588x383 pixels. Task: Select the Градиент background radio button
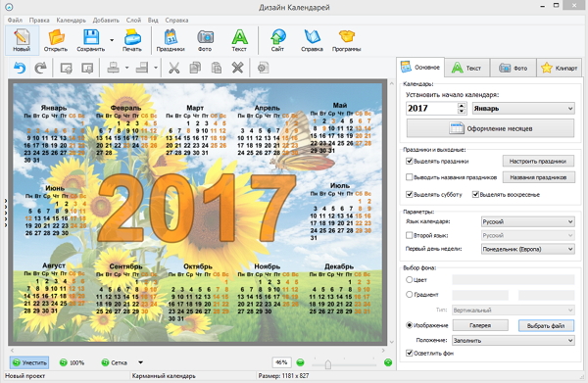coord(410,295)
